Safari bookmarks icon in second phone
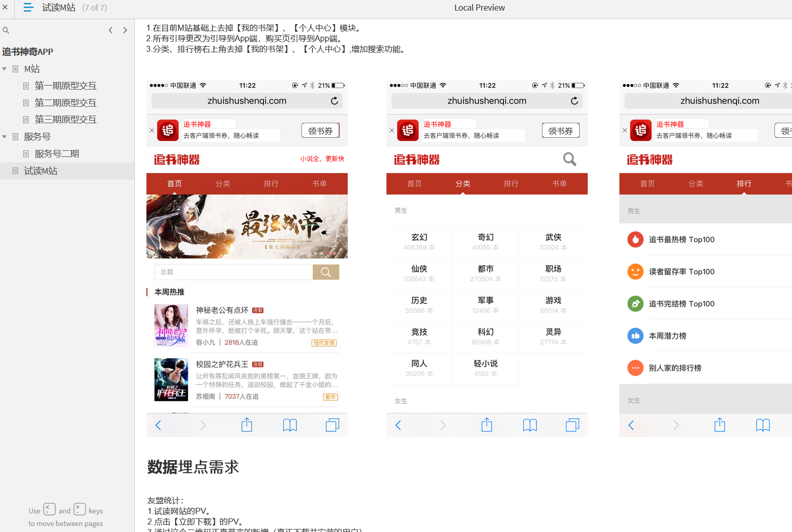The image size is (792, 532). click(x=530, y=425)
